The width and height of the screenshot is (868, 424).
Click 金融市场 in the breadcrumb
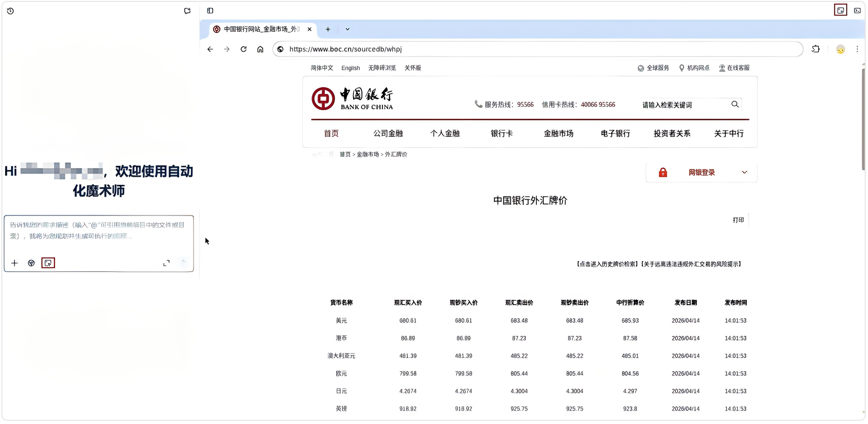point(368,154)
